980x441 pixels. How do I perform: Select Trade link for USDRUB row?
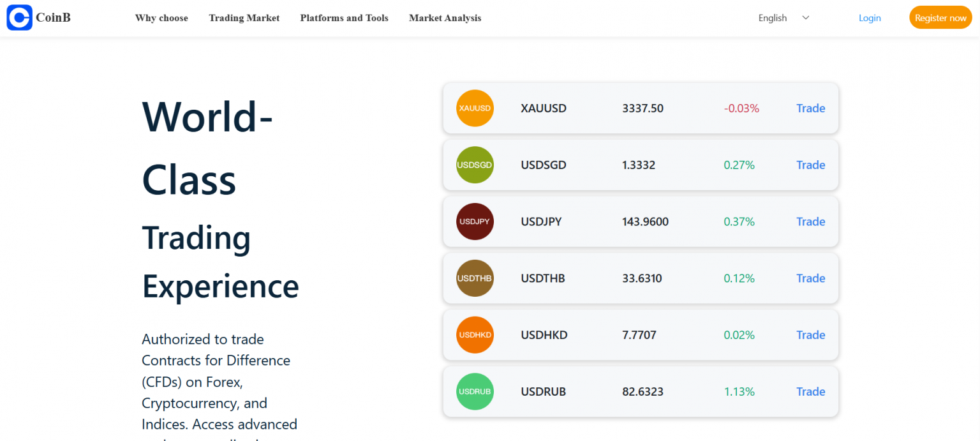(810, 392)
